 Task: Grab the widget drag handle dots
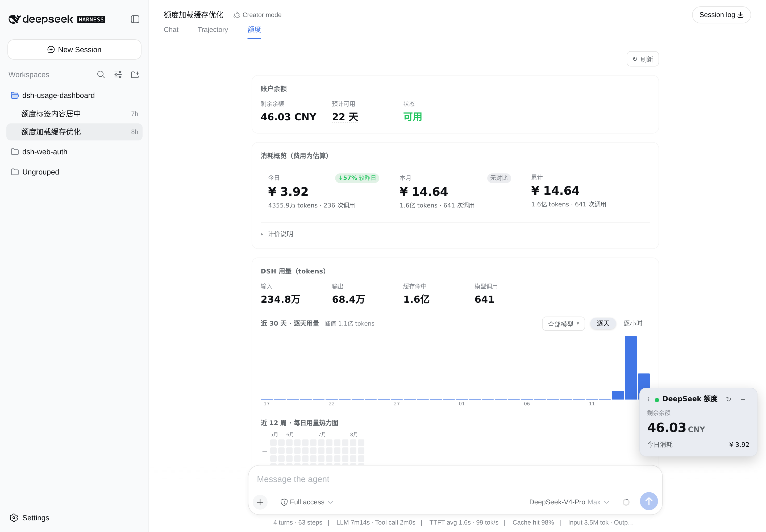[649, 399]
